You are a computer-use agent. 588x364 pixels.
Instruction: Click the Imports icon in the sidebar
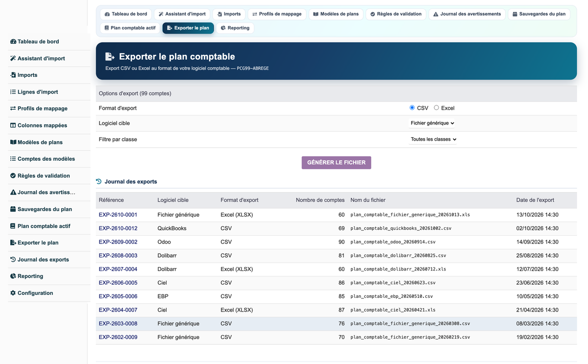(x=13, y=75)
